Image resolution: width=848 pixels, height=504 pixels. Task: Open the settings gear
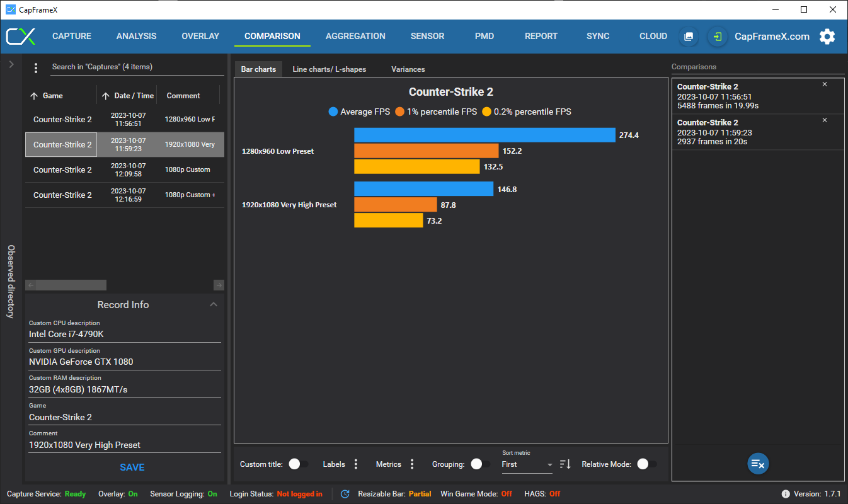(x=827, y=37)
